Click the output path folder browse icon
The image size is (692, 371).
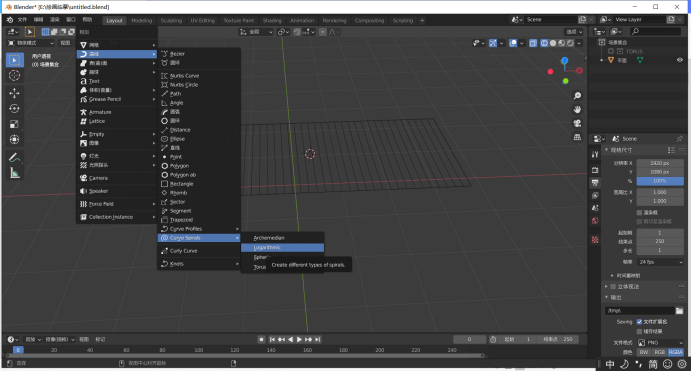pyautogui.click(x=680, y=311)
